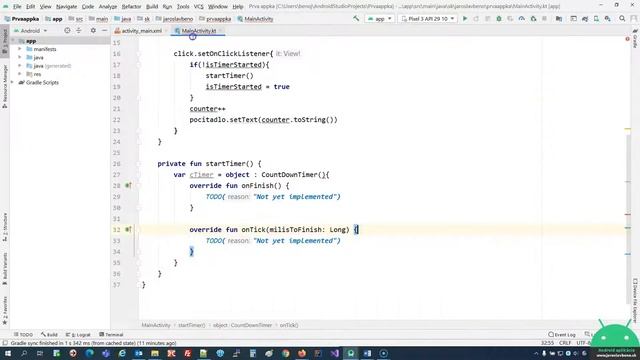Open the Pixel 3 API 29 device dropdown
This screenshot has height=360, width=640.
point(428,19)
